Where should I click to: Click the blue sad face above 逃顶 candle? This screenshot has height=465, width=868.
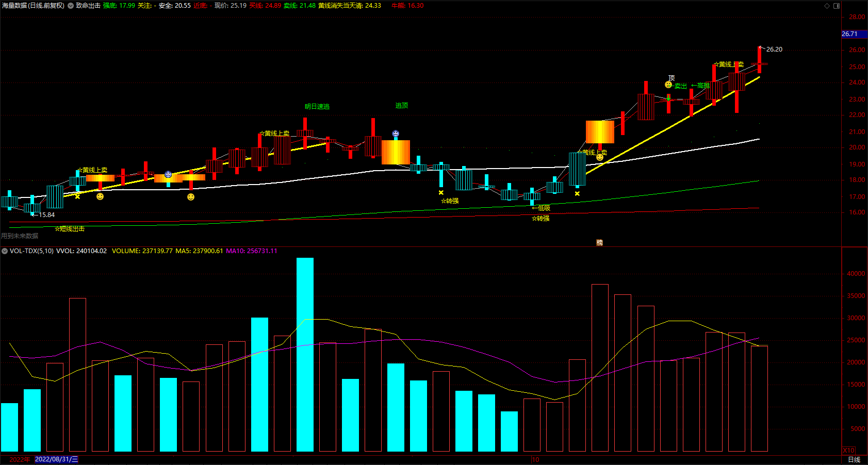point(396,134)
